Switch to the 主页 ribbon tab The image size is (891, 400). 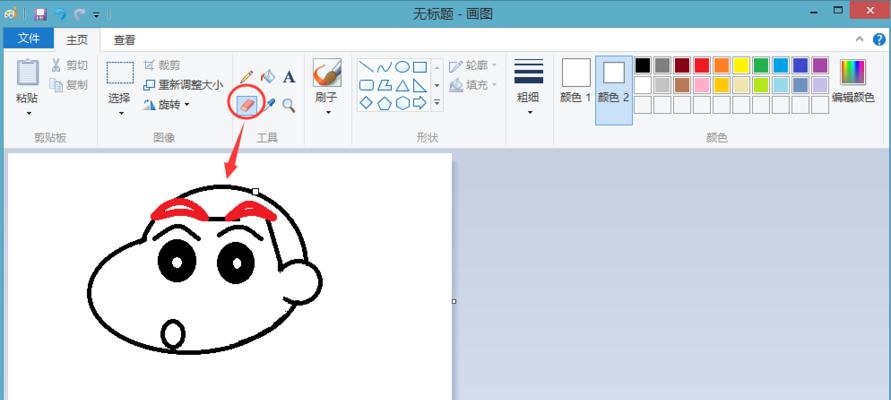77,40
